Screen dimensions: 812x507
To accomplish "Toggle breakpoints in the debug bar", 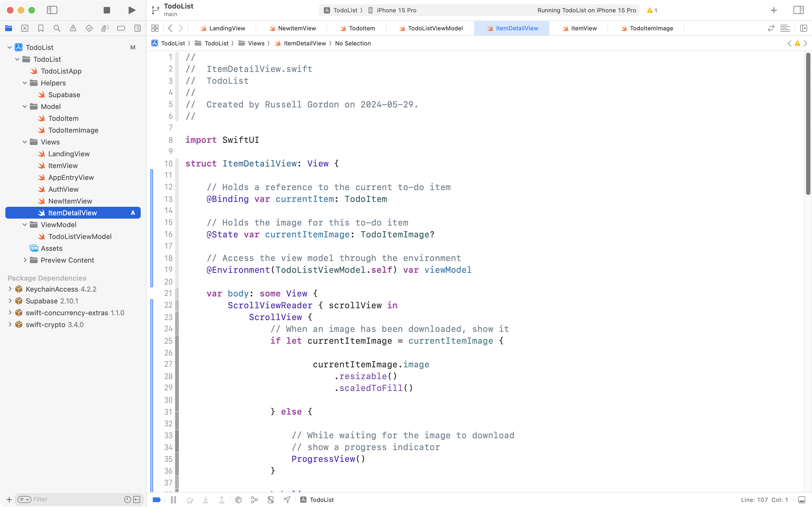I will click(x=156, y=499).
